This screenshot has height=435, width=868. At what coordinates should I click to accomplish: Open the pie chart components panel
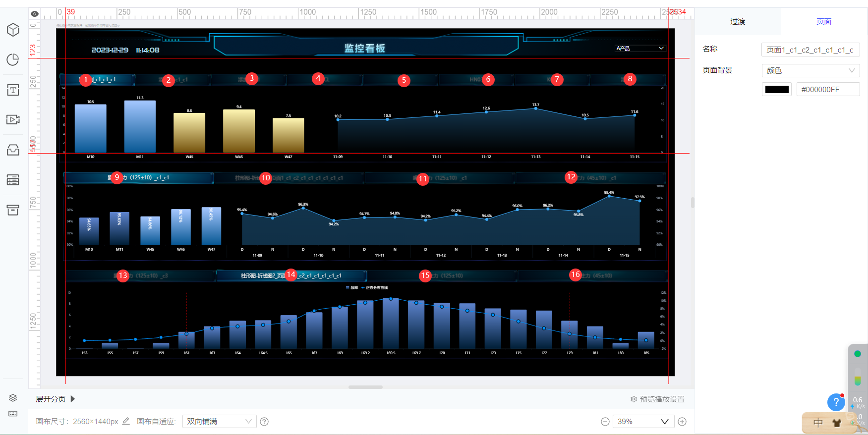[x=13, y=60]
